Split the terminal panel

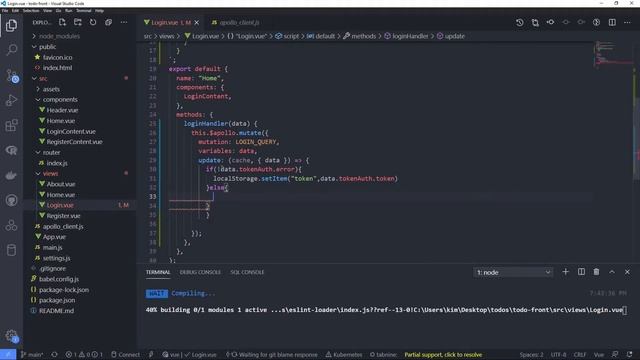pos(581,272)
